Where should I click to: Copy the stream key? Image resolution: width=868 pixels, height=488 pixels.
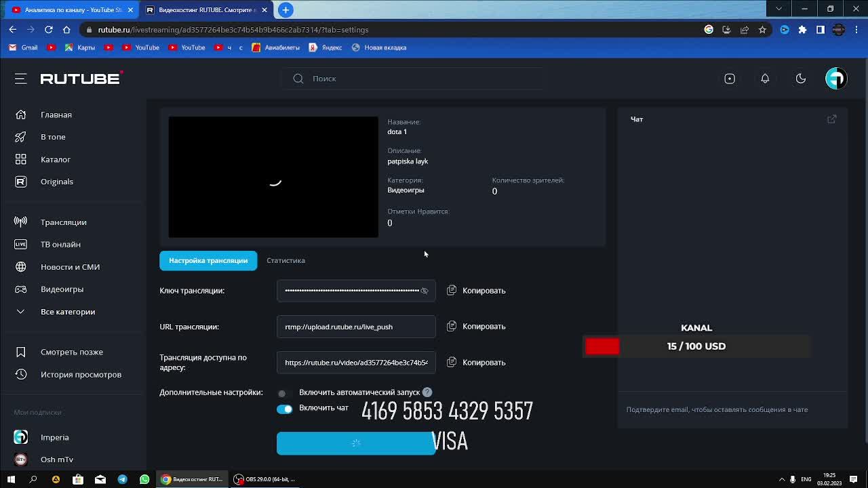476,291
